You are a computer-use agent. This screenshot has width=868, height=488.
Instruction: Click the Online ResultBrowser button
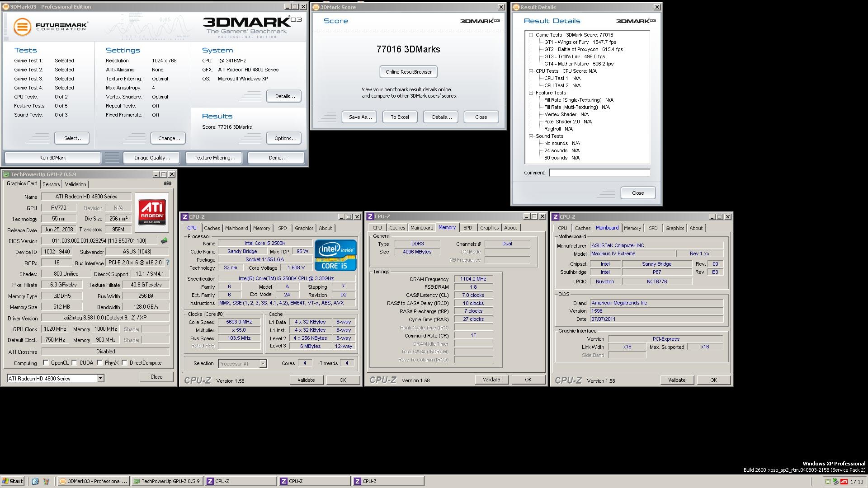(x=408, y=72)
